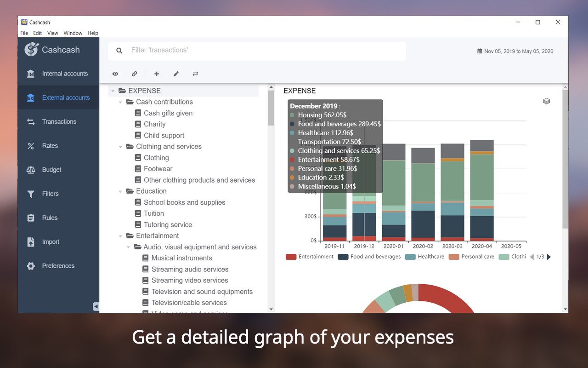Toggle the eye visibility toolbar icon
The image size is (588, 368).
115,74
